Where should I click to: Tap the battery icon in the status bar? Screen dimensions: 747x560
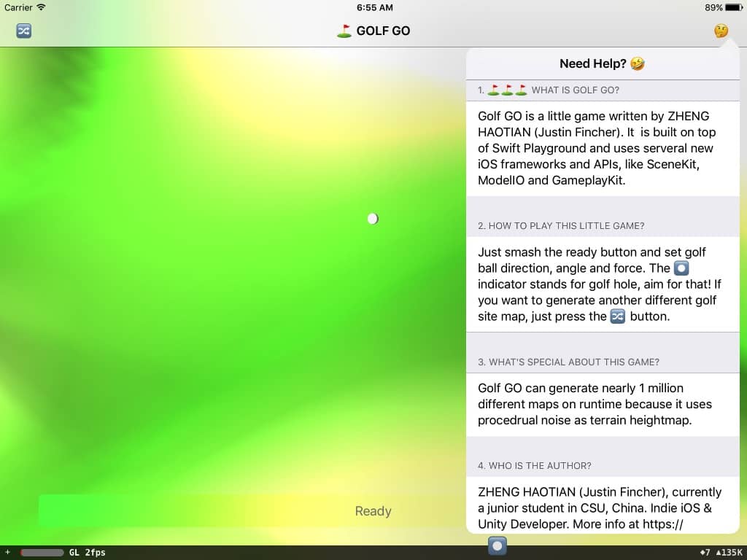click(x=734, y=7)
